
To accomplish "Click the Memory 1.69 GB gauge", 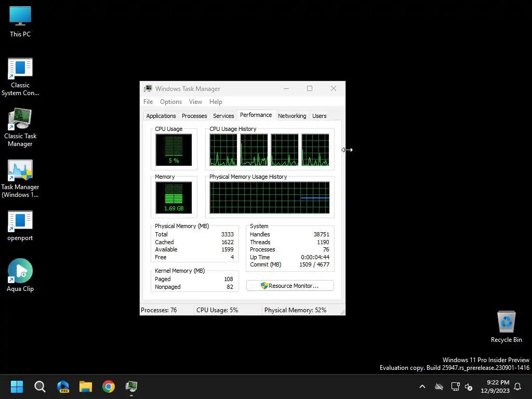I will 174,197.
